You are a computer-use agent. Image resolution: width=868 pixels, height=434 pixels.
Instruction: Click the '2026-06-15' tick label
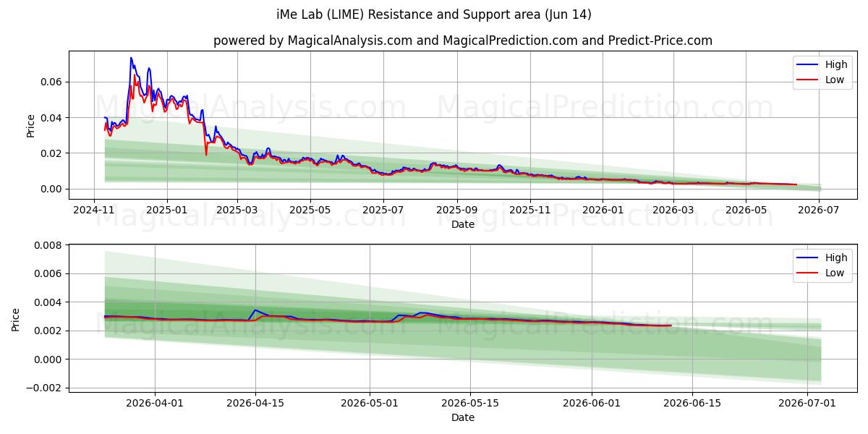point(692,403)
